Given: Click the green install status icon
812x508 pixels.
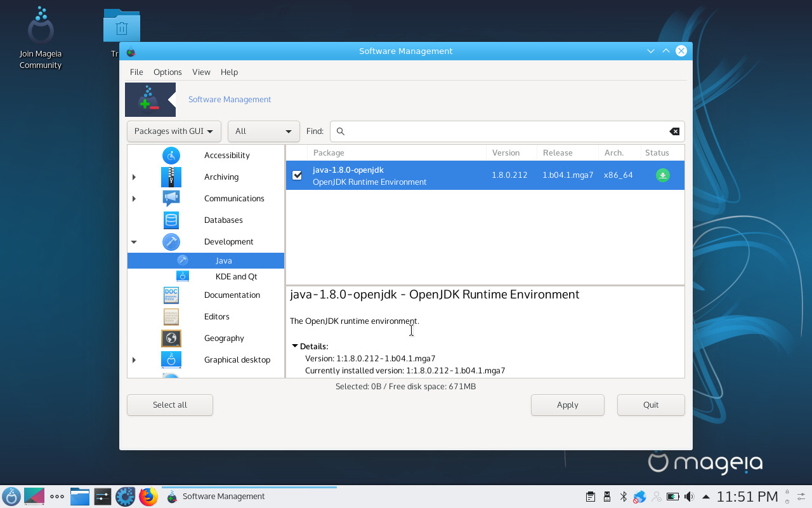Looking at the screenshot, I should click(x=662, y=175).
